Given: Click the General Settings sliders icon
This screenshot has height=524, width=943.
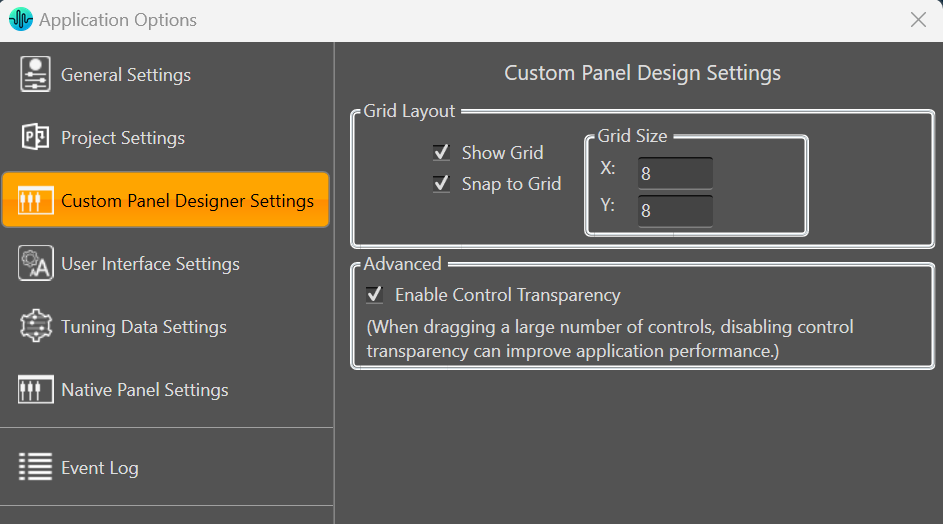Looking at the screenshot, I should (x=35, y=74).
